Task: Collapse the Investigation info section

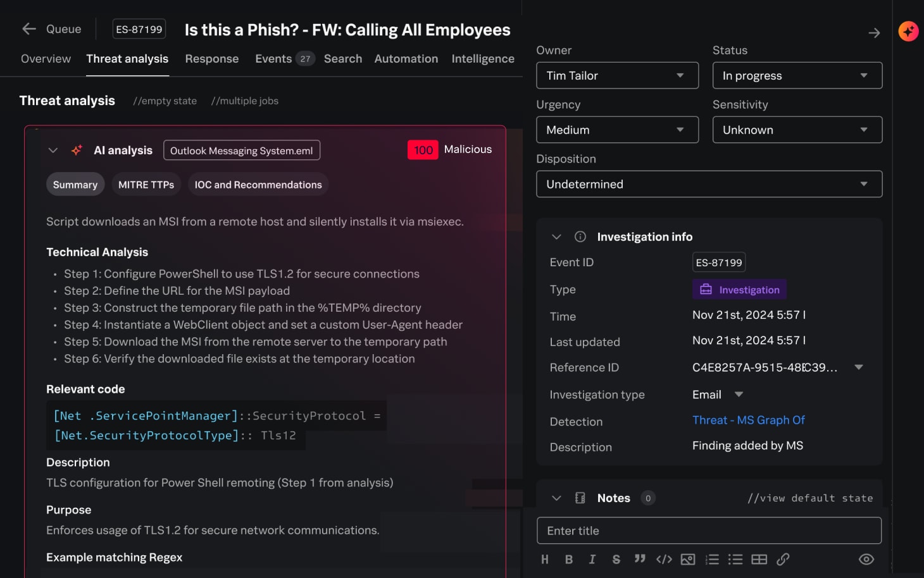Action: tap(556, 237)
